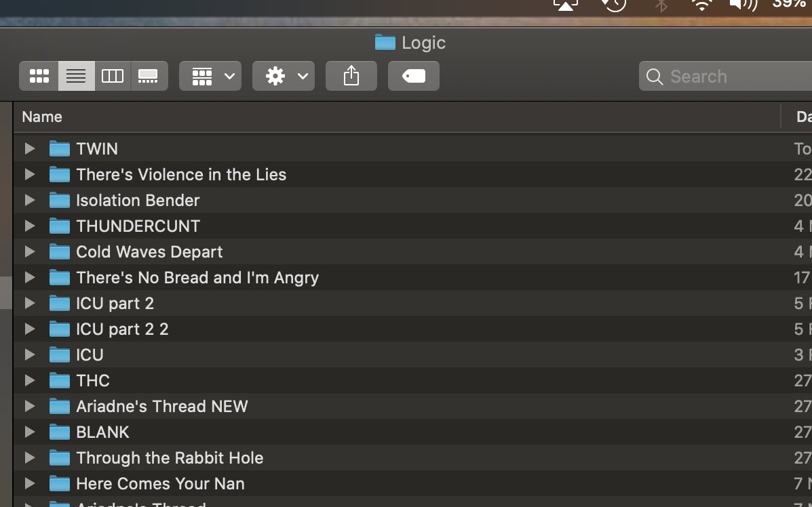Viewport: 812px width, 507px height.
Task: Click the Wi-Fi status menu icon
Action: tap(701, 5)
